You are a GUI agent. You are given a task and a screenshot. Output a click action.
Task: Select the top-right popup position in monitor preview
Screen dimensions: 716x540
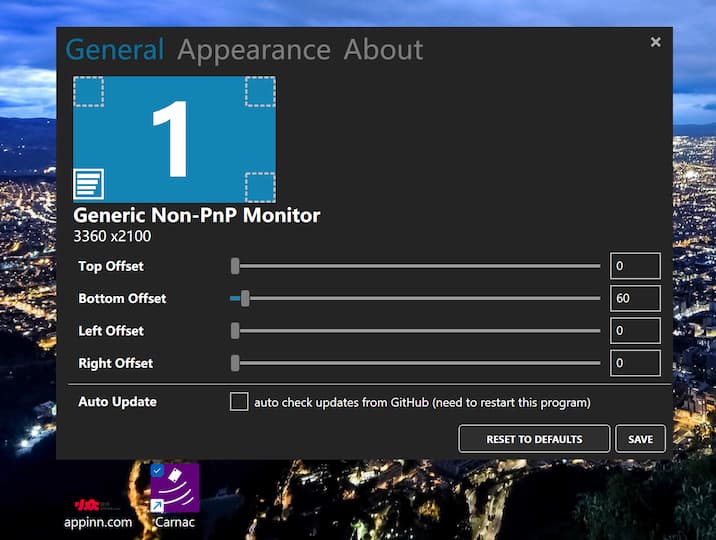[260, 92]
